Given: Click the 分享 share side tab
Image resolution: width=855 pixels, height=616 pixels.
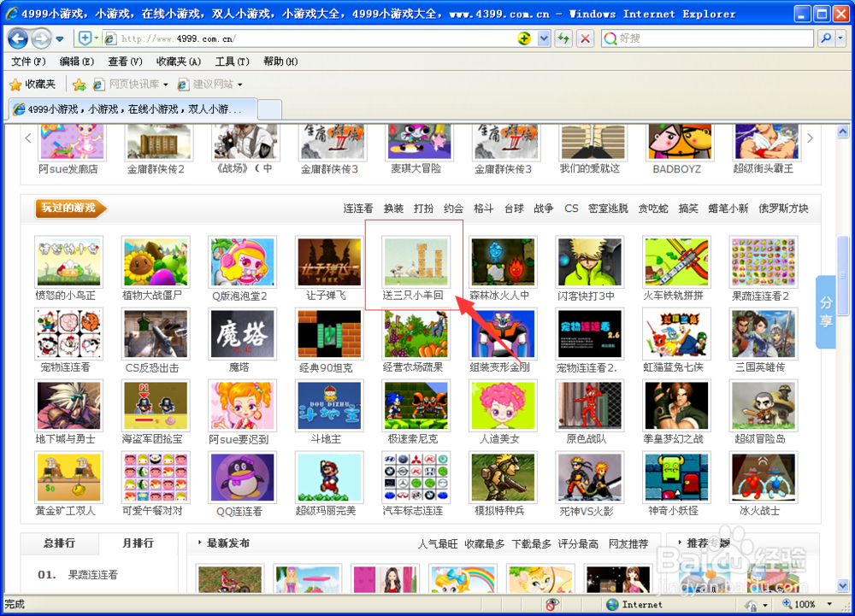Looking at the screenshot, I should tap(826, 312).
